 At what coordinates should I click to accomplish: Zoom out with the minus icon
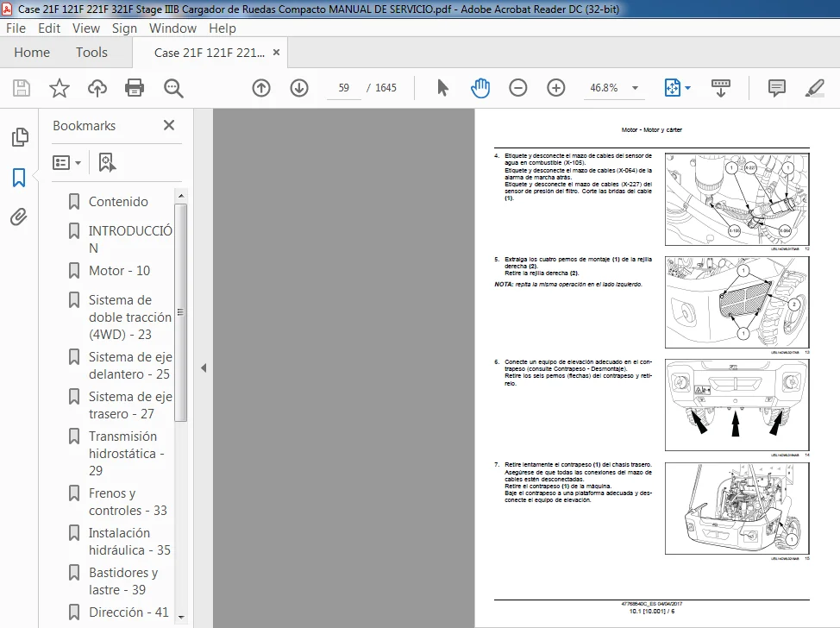click(517, 88)
